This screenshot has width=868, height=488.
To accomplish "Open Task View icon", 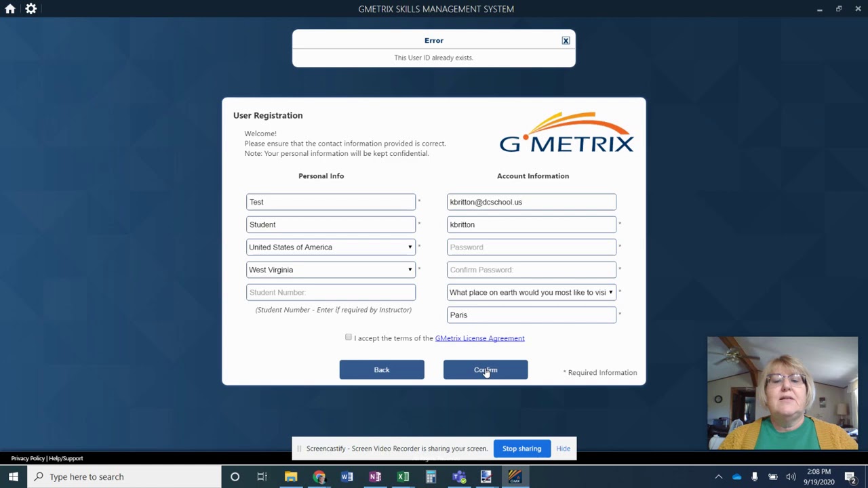I will (x=262, y=476).
